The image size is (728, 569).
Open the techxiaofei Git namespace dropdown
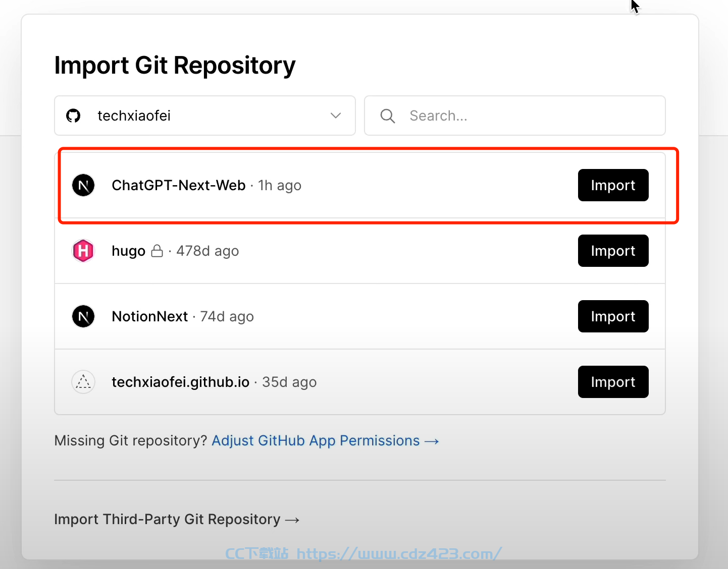tap(205, 116)
